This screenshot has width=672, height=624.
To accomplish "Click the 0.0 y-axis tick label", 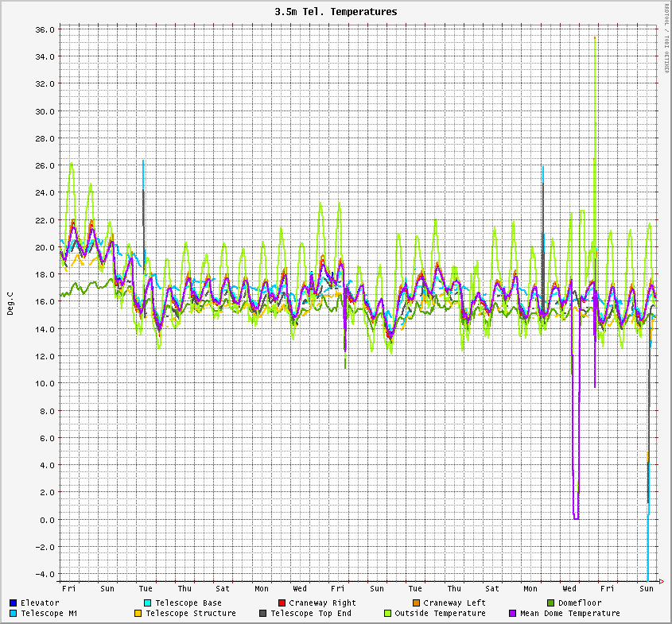I will pos(47,520).
